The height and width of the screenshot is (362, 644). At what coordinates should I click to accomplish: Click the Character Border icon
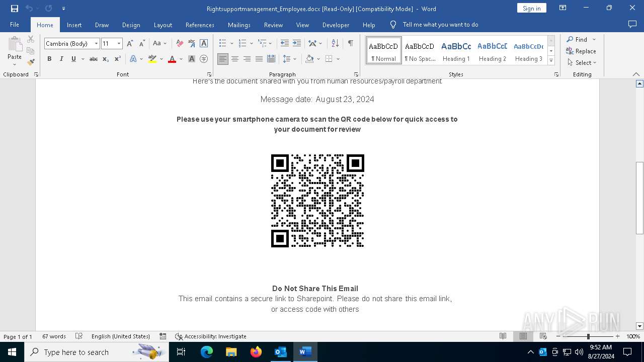[x=204, y=43]
